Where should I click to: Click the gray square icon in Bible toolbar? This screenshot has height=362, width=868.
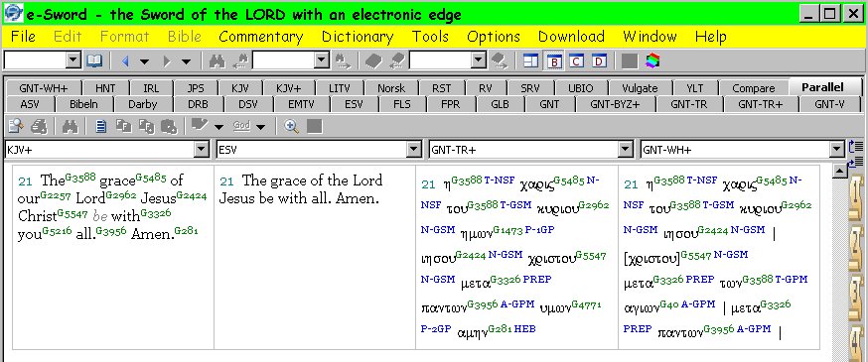(x=315, y=127)
